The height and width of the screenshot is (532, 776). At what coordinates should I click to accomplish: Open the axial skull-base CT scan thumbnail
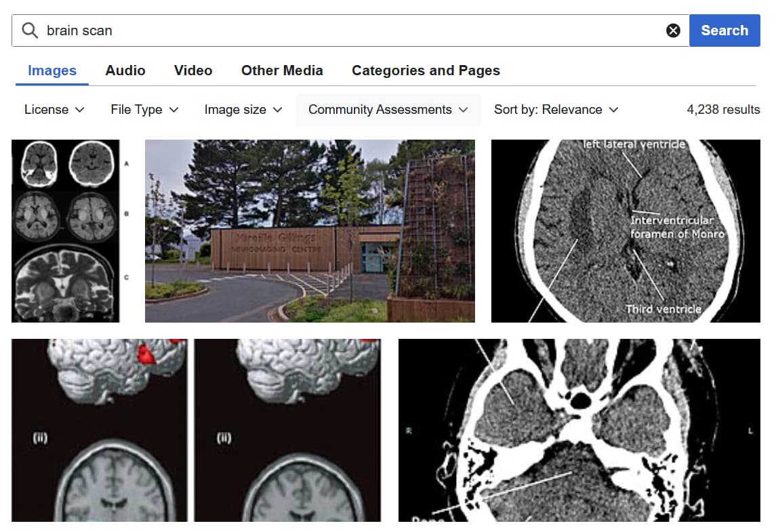pyautogui.click(x=579, y=430)
